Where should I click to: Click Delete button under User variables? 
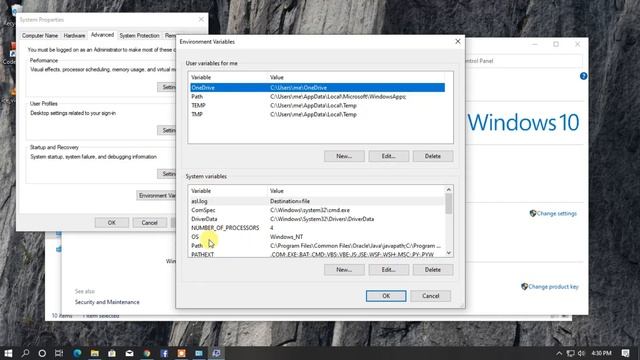[x=433, y=156]
